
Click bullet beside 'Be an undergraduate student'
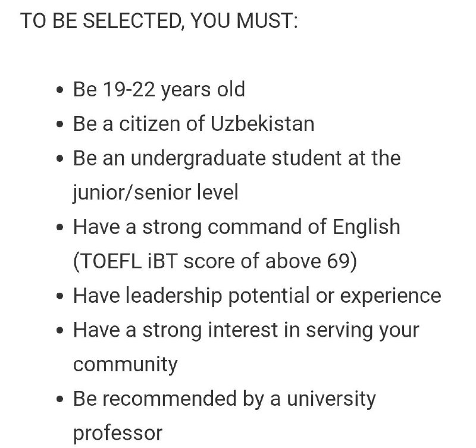coord(60,159)
